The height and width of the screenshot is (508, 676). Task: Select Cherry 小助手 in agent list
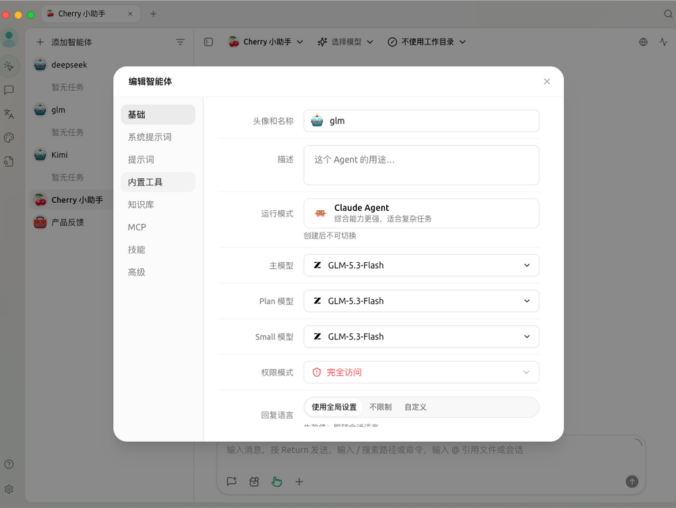pos(71,200)
